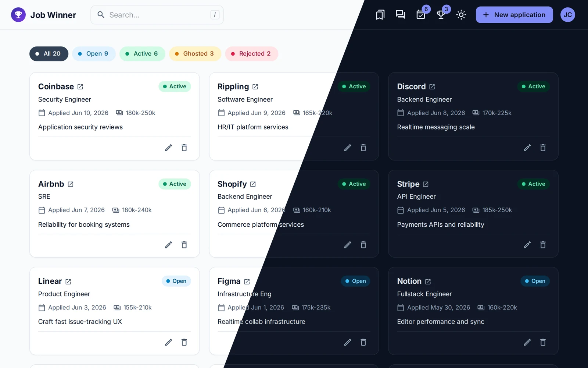Filter by Rejected 2 applications

tap(251, 54)
